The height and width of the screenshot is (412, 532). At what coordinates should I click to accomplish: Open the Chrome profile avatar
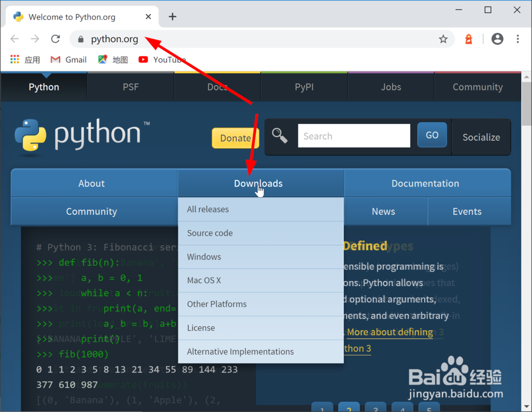click(x=497, y=39)
